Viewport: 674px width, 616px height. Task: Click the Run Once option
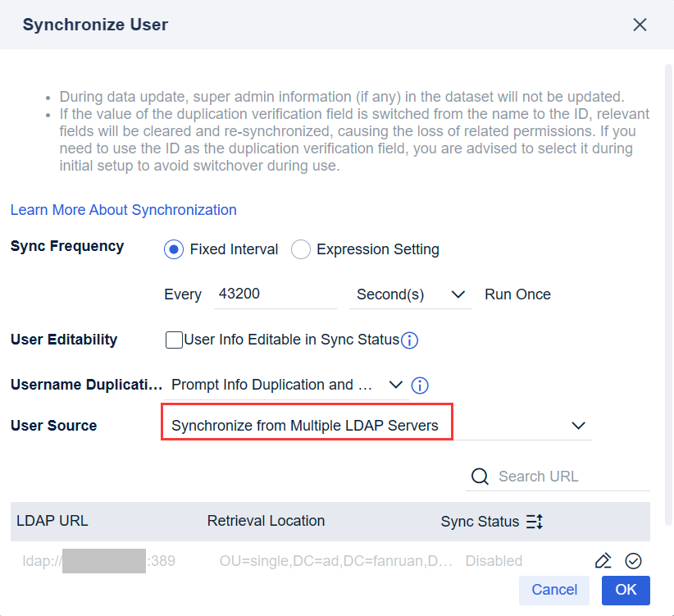[517, 294]
